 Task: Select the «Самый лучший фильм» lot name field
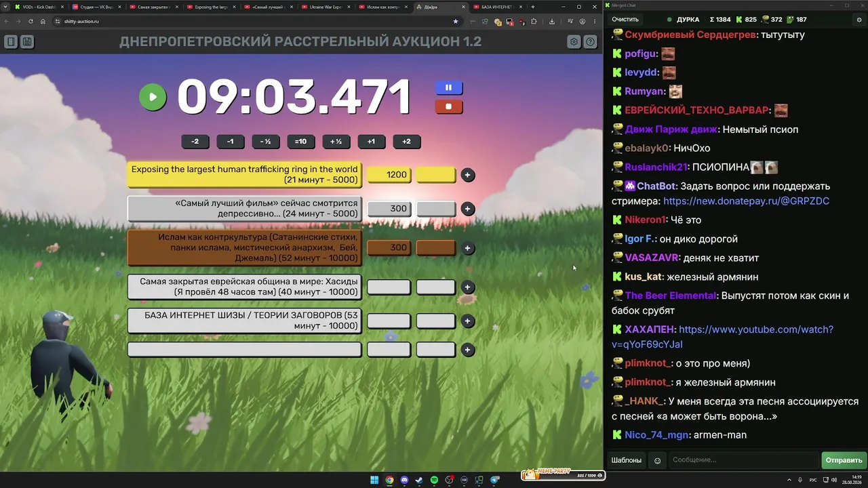point(244,209)
